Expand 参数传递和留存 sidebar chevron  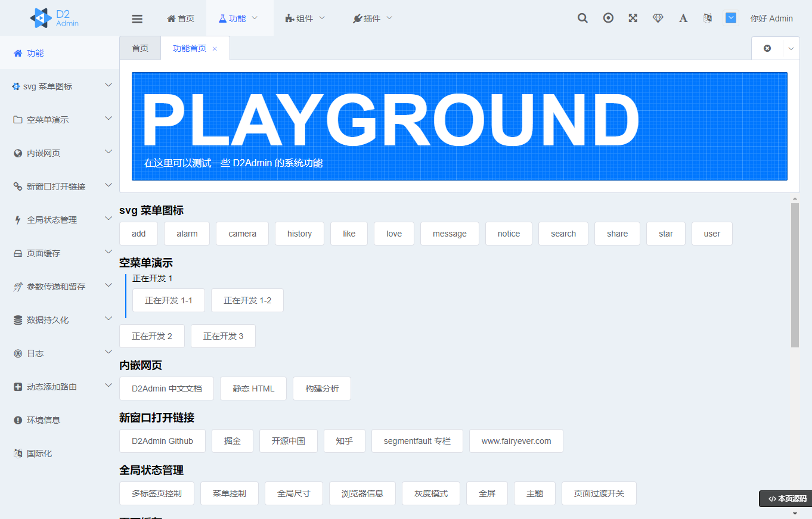click(x=109, y=285)
